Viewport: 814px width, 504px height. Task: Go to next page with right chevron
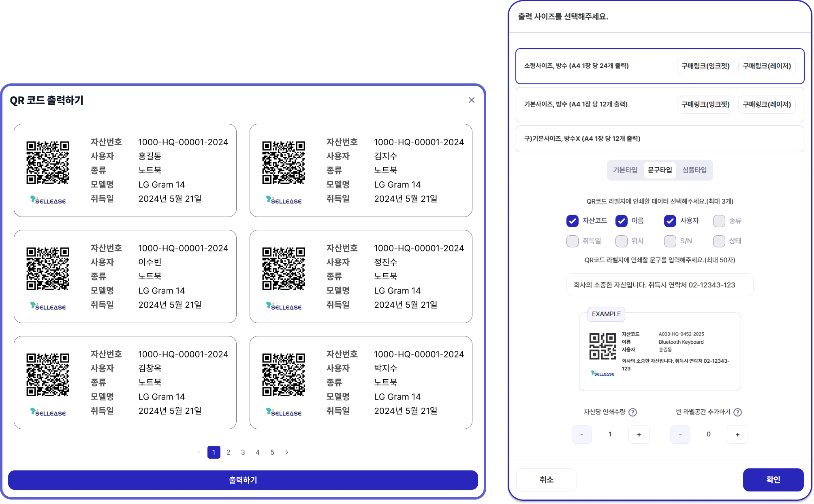tap(287, 452)
